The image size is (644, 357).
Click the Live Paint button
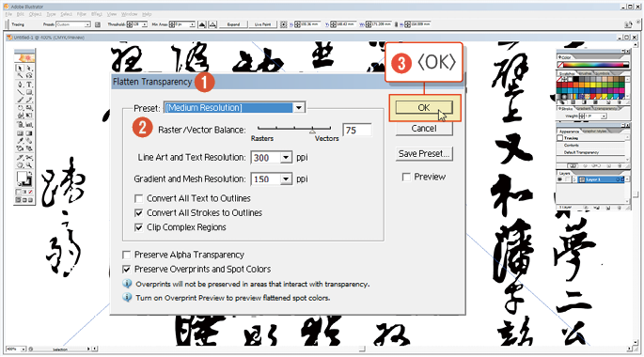pos(263,24)
